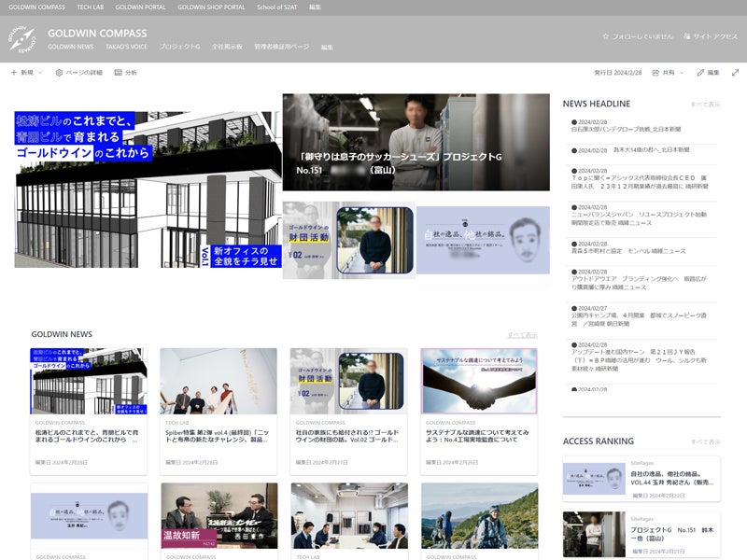
Task: Open TECH LAB in top hub bar
Action: pyautogui.click(x=90, y=7)
